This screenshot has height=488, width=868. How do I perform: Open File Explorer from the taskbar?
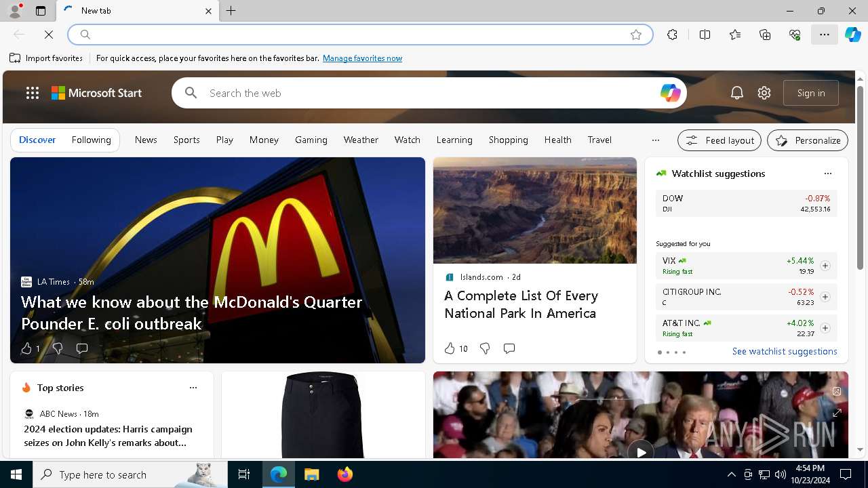tap(311, 474)
